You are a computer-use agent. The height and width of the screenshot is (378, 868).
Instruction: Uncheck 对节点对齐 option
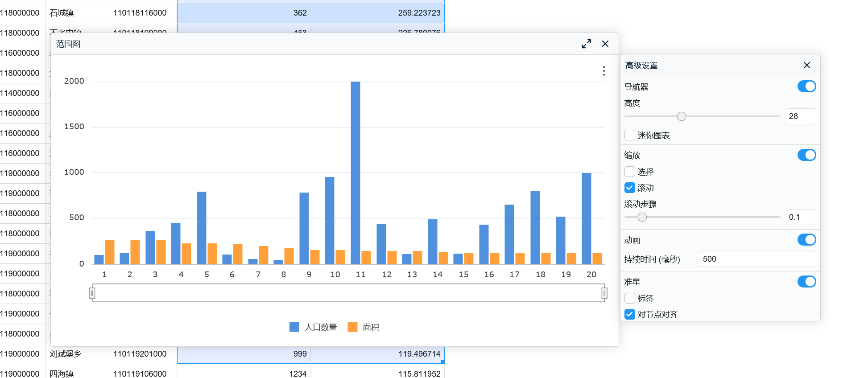coord(630,314)
